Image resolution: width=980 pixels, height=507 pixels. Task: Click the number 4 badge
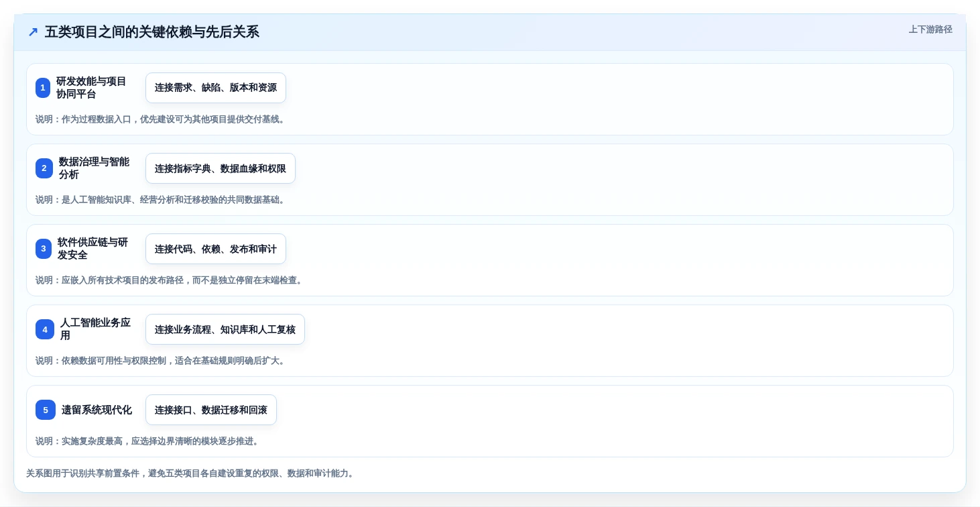45,329
